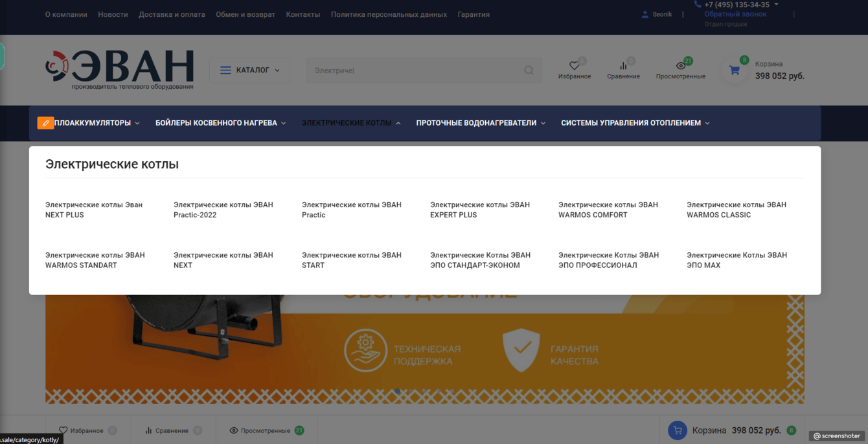868x444 pixels.
Task: Open Электрические котлы ЭВАН WARMOS COMFORT
Action: click(x=608, y=210)
